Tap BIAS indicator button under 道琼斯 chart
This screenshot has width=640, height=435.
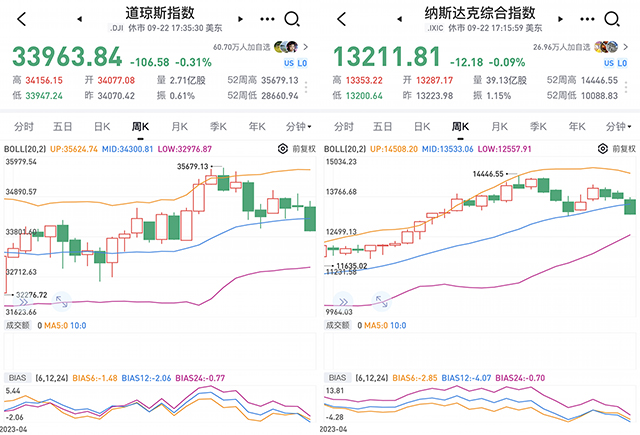(18, 378)
